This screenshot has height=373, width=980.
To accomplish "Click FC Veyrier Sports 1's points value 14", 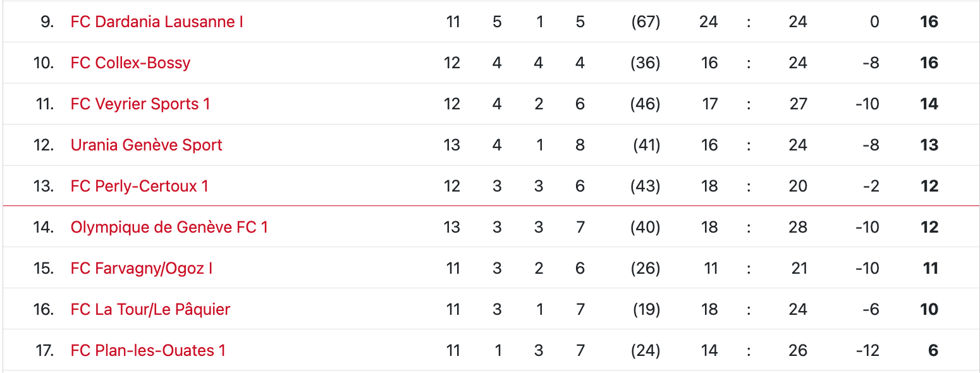I will pos(929,104).
